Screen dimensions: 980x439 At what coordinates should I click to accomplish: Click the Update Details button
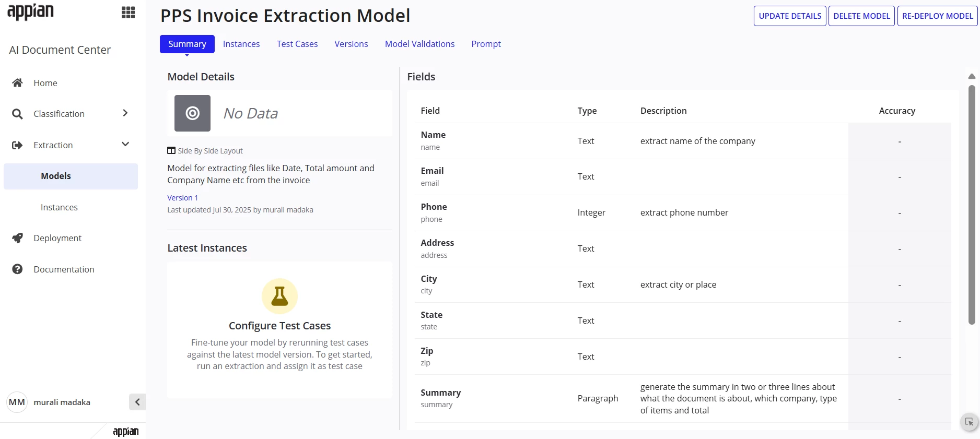(790, 16)
